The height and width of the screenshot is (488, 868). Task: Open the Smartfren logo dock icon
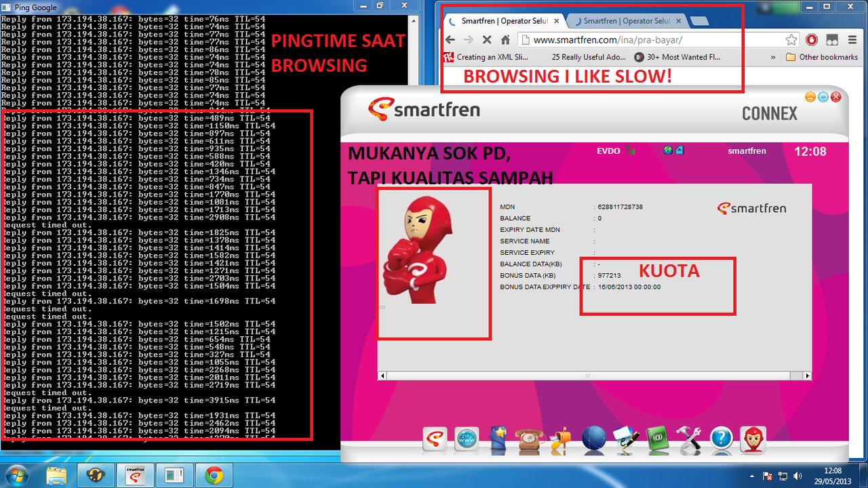coord(435,439)
